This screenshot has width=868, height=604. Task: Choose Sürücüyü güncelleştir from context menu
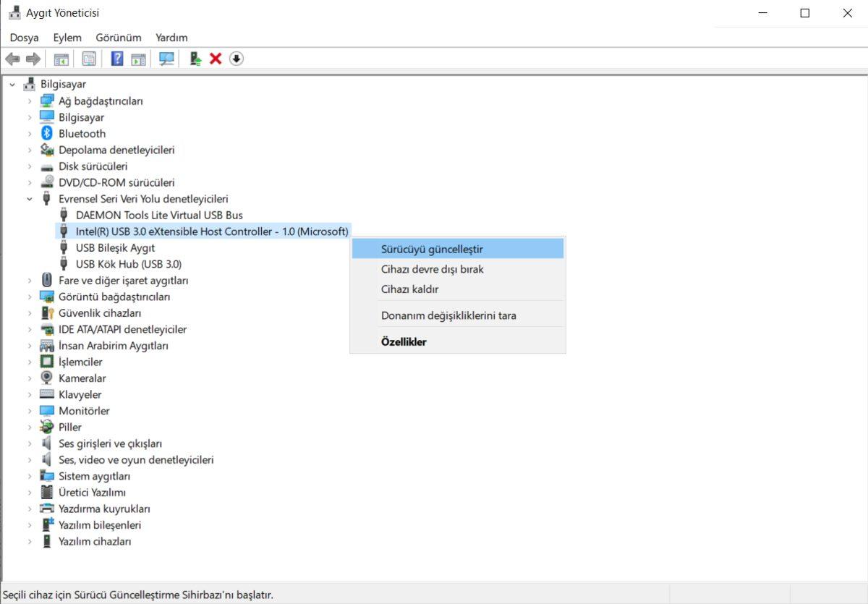[x=432, y=249]
